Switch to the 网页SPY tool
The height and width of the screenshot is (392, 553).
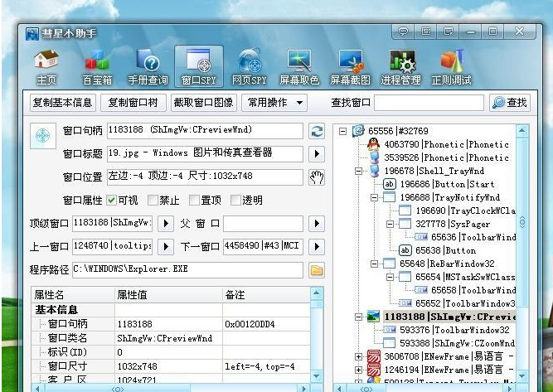coord(249,67)
